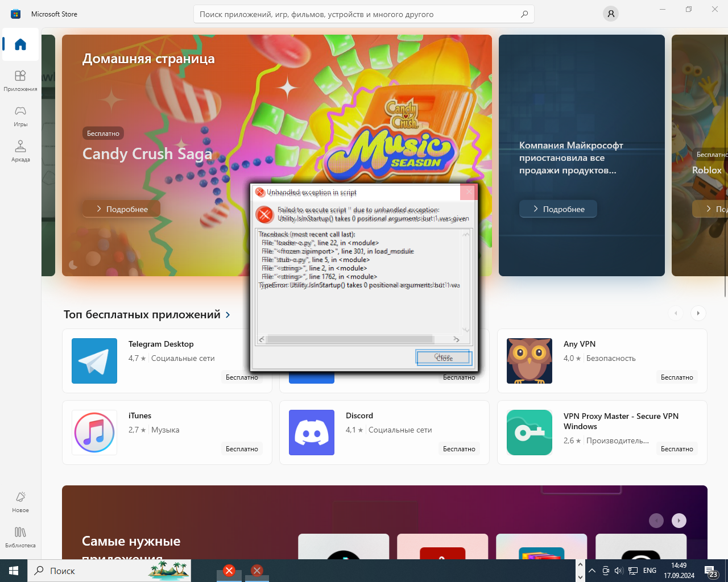Open iTunes app icon
Viewport: 728px width, 582px height.
click(x=94, y=433)
